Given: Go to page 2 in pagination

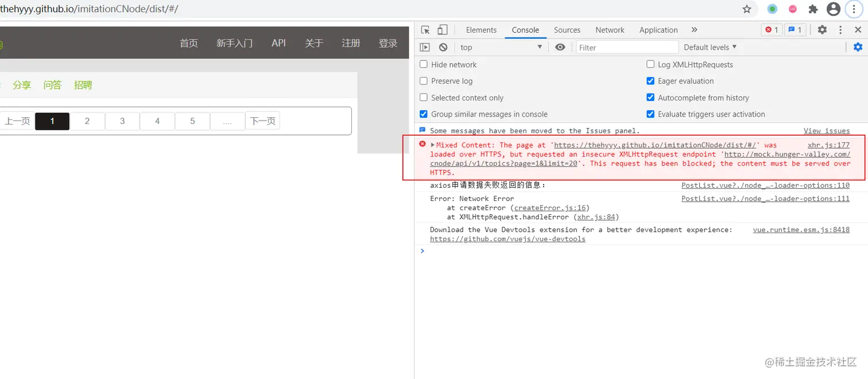Looking at the screenshot, I should (x=87, y=121).
